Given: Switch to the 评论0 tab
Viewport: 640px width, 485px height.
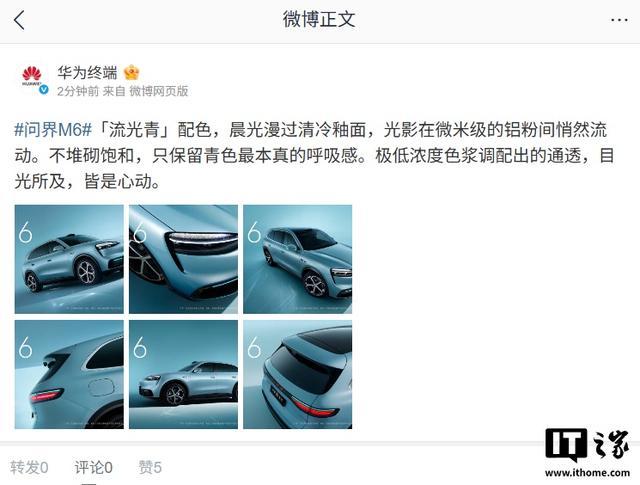Looking at the screenshot, I should point(93,467).
